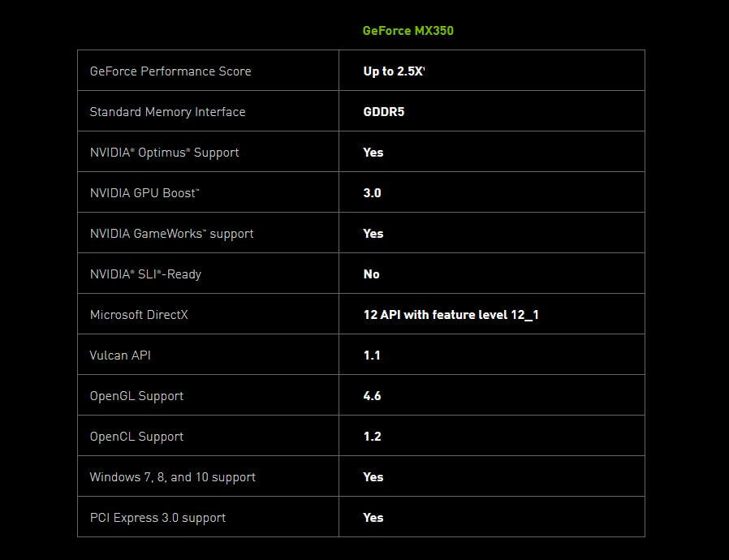Select the Vulcan API label
The height and width of the screenshot is (560, 729).
tap(120, 355)
